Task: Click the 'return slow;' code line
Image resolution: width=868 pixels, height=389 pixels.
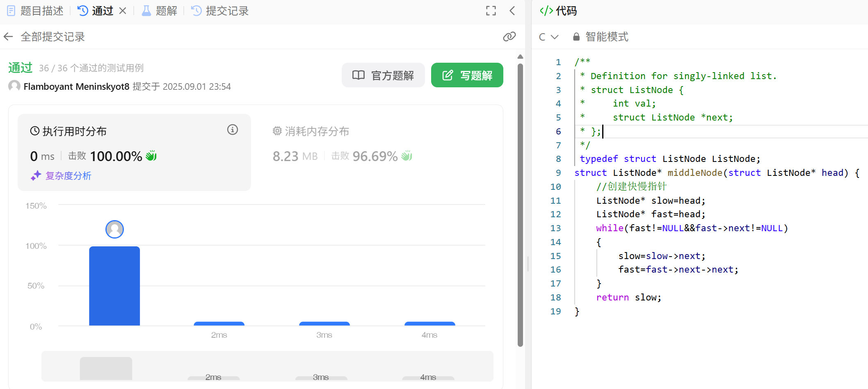Action: tap(628, 297)
